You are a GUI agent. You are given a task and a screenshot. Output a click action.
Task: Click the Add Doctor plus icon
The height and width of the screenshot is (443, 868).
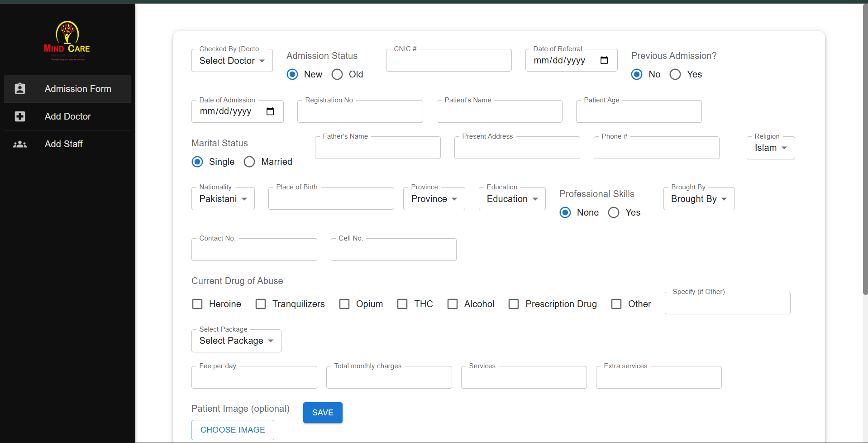tap(20, 116)
